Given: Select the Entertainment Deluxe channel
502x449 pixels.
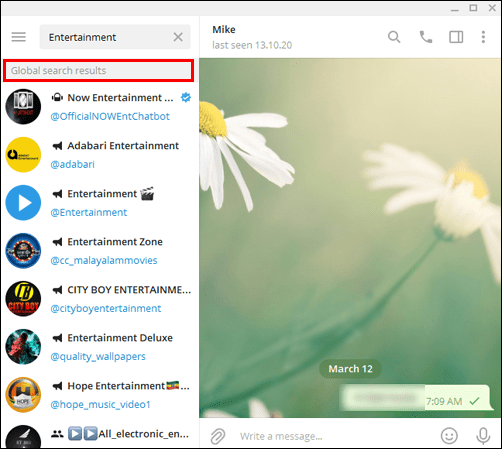Looking at the screenshot, I should click(x=99, y=347).
